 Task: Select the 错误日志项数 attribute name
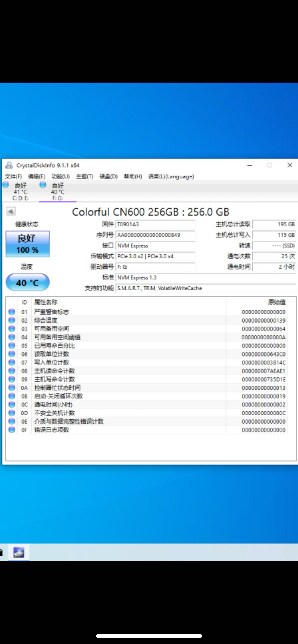point(52,430)
